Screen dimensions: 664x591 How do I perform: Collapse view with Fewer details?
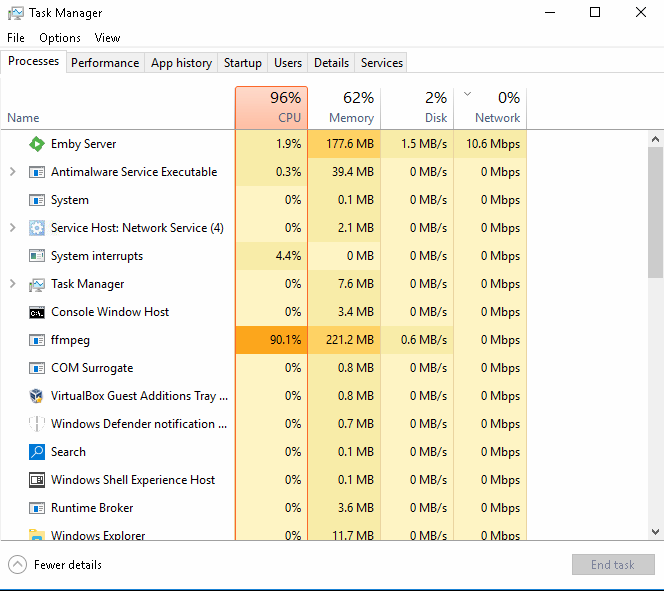click(x=56, y=565)
